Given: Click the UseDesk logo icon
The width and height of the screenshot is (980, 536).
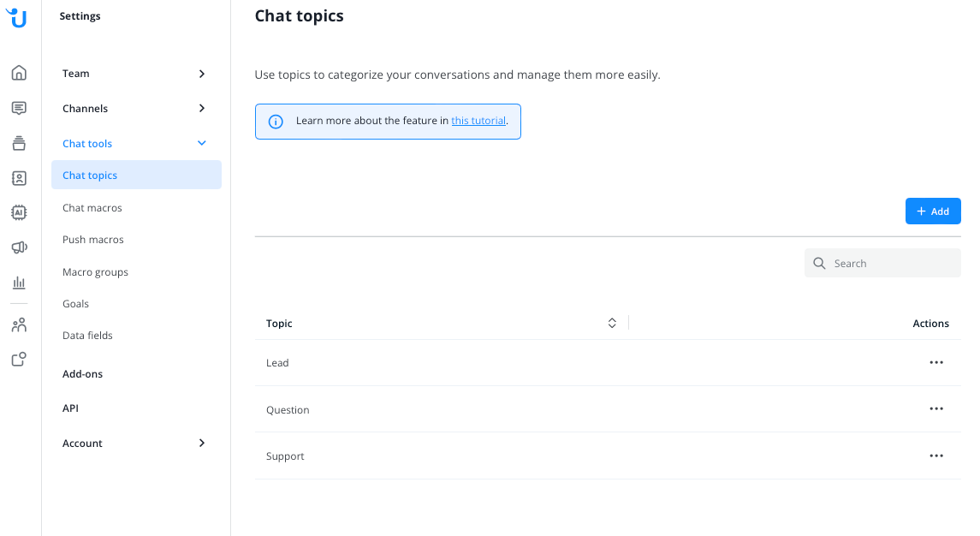Looking at the screenshot, I should (17, 17).
